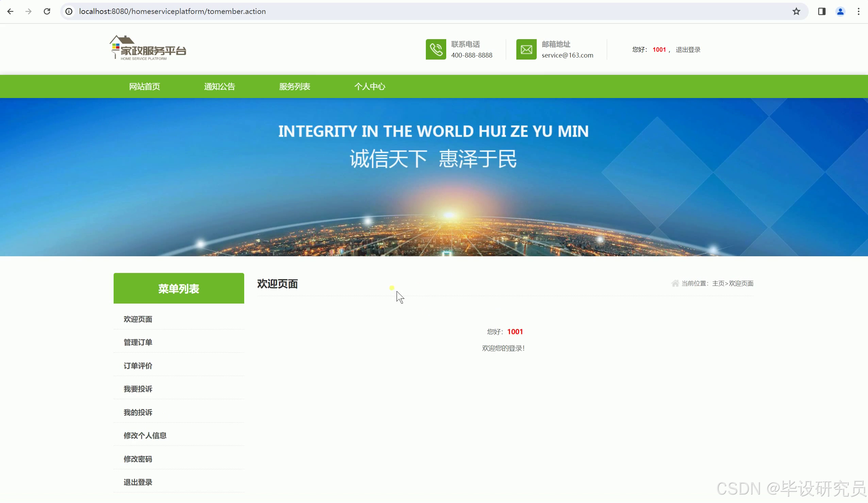Click the breadcrumb text 主页>欢迎页面

[733, 283]
